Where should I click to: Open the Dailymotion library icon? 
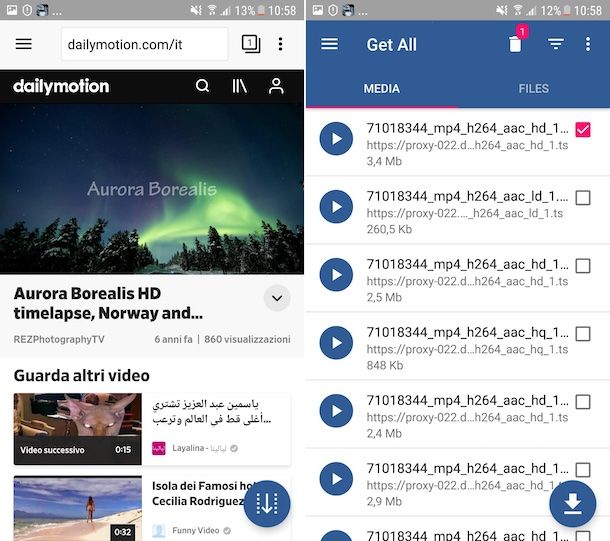[239, 86]
